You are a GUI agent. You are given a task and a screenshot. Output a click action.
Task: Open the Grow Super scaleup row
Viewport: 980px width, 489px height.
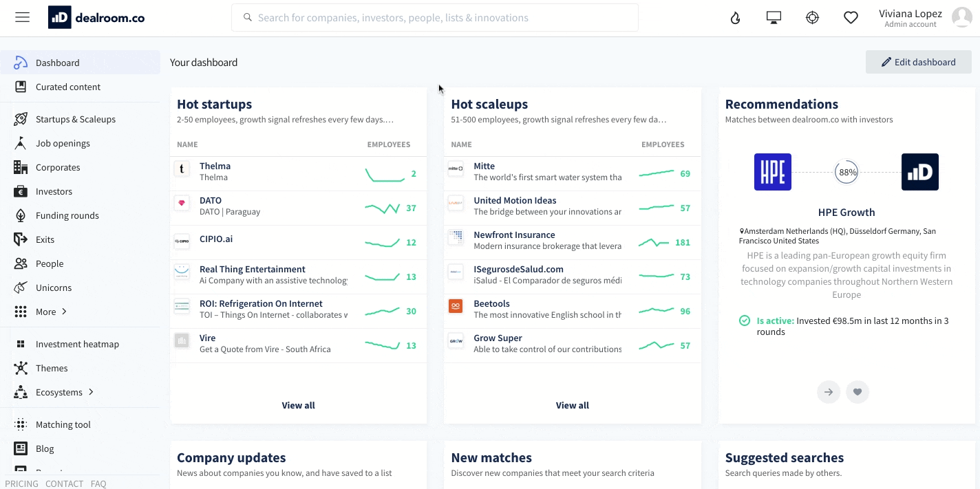pyautogui.click(x=572, y=345)
